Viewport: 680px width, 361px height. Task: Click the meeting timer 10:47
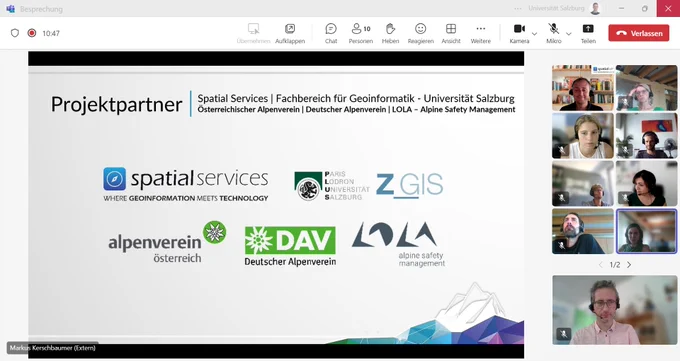[51, 33]
